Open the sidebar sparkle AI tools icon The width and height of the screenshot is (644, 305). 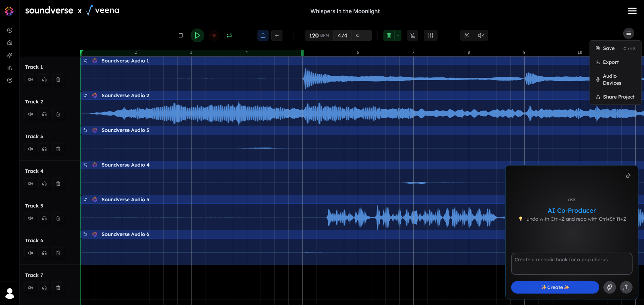click(x=10, y=55)
